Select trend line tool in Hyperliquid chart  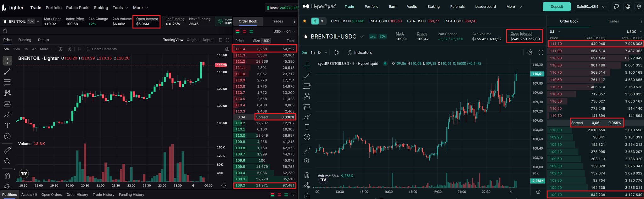[307, 76]
